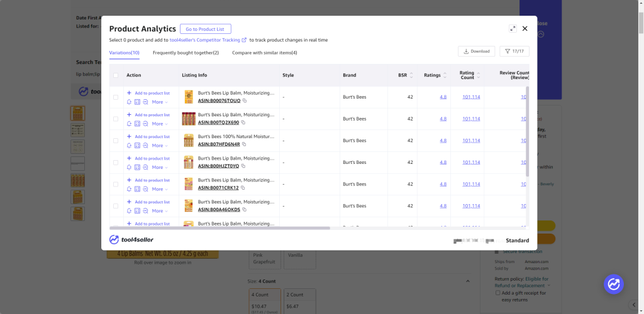
Task: Open the More dropdown in the B00TQ2X690 row
Action: pos(160,124)
